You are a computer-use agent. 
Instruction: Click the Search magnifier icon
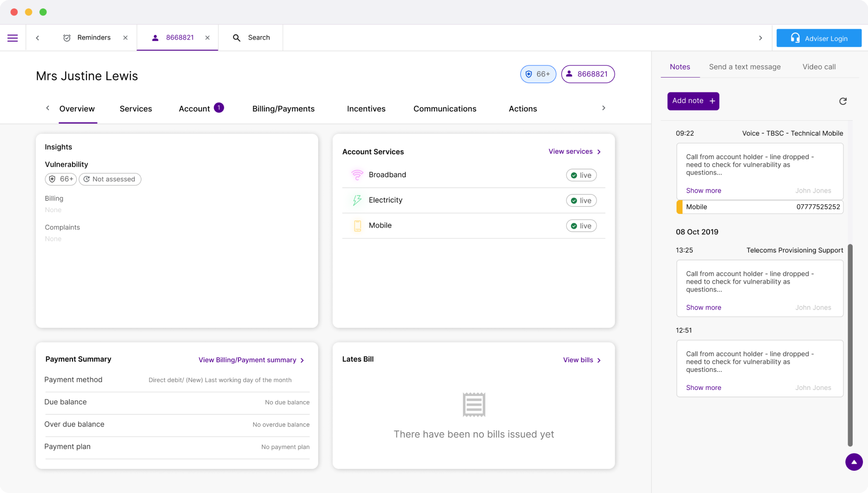tap(237, 38)
